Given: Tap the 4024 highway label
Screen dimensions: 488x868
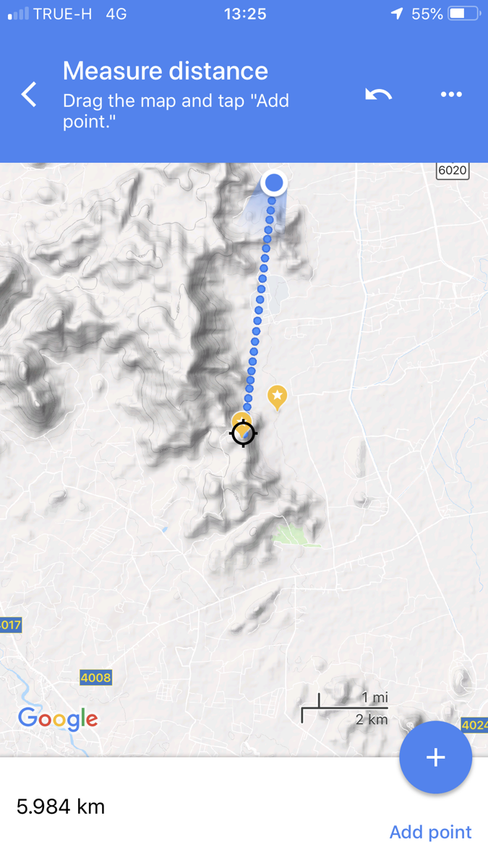Looking at the screenshot, I should 475,725.
